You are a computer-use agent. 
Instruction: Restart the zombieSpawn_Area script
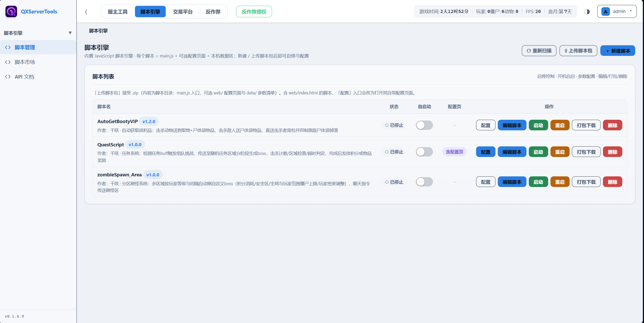click(x=560, y=182)
